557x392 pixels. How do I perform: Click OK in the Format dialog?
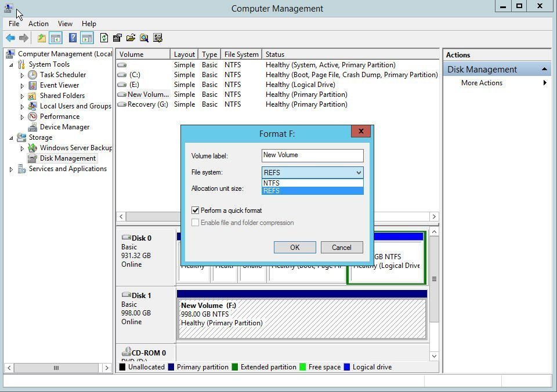(295, 248)
